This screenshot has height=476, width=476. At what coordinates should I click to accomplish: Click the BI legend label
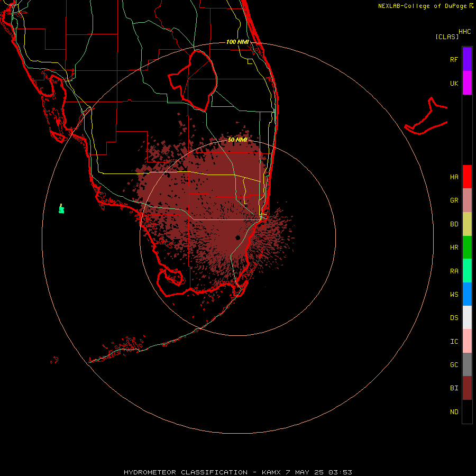pos(454,388)
